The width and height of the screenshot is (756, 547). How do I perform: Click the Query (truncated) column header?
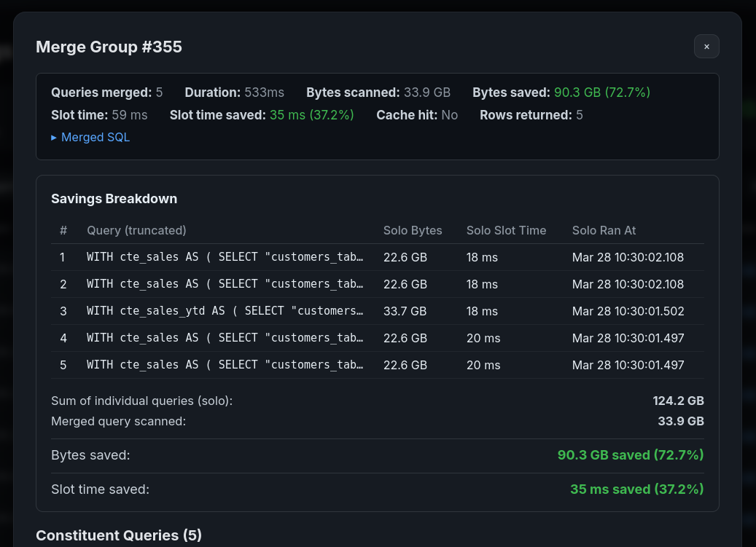pyautogui.click(x=136, y=230)
